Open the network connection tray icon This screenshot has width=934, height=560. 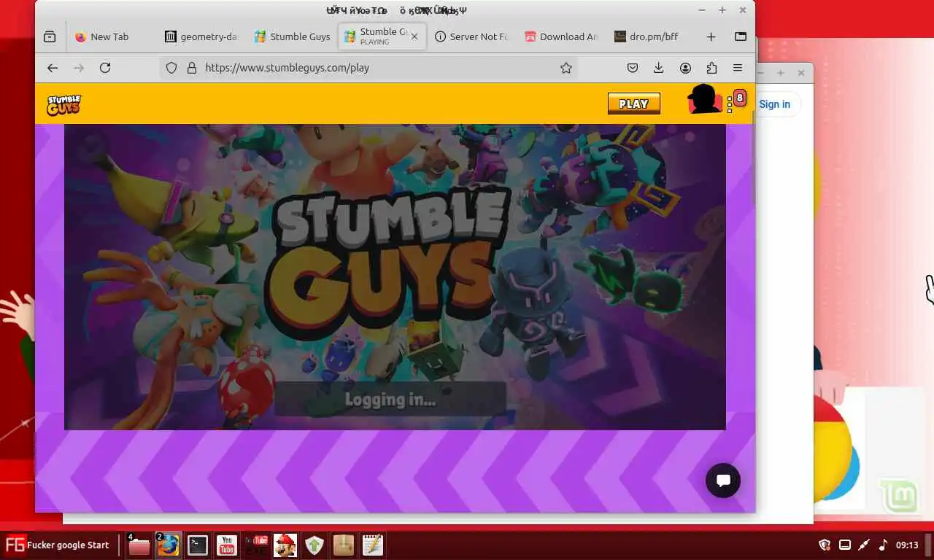[x=864, y=545]
